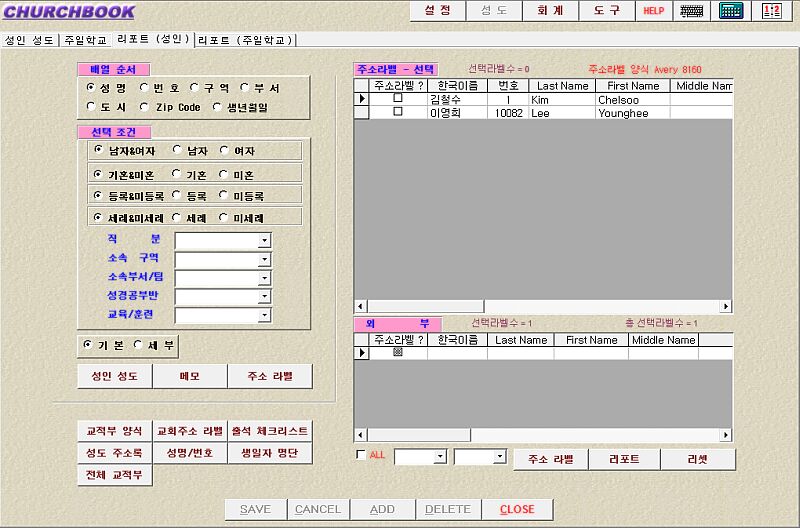Open the 회계 menu
The height and width of the screenshot is (528, 800).
click(x=551, y=11)
